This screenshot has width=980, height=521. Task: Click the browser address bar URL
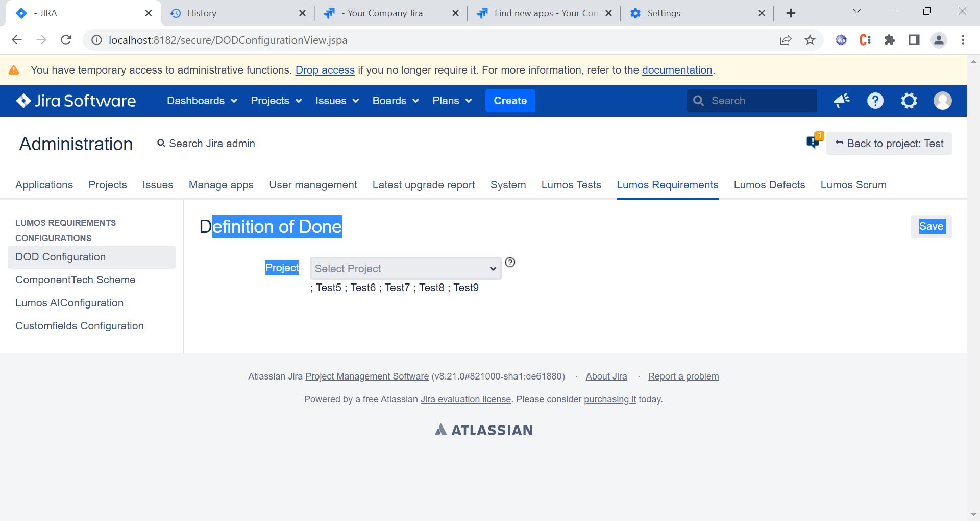[228, 40]
